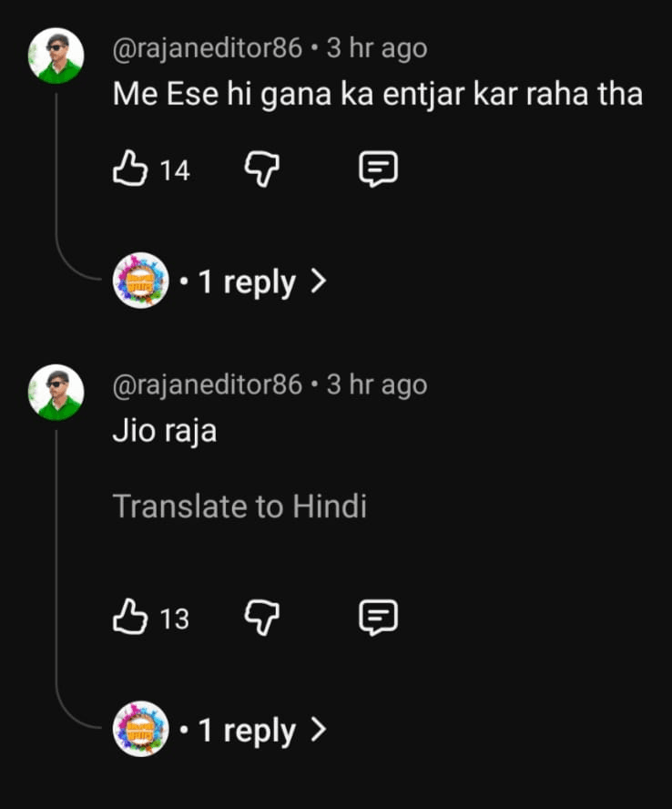Open commenter avatar beside "Me Ese hi gana"
Image resolution: width=672 pixels, height=809 pixels.
56,56
